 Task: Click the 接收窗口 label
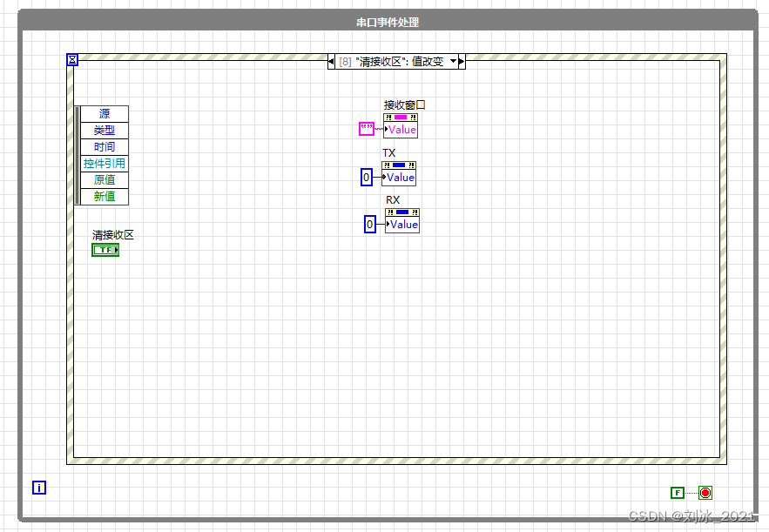point(405,105)
